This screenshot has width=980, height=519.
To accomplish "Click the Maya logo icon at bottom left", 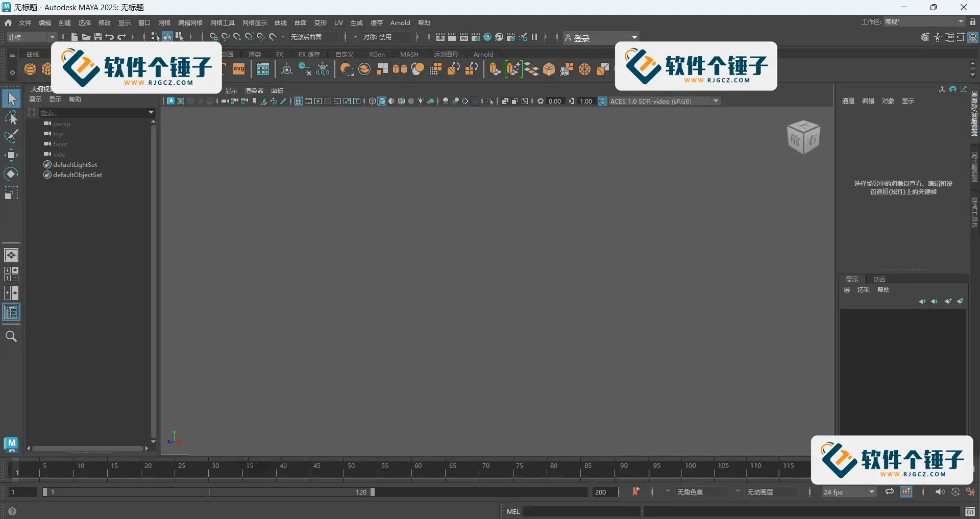I will pyautogui.click(x=11, y=444).
